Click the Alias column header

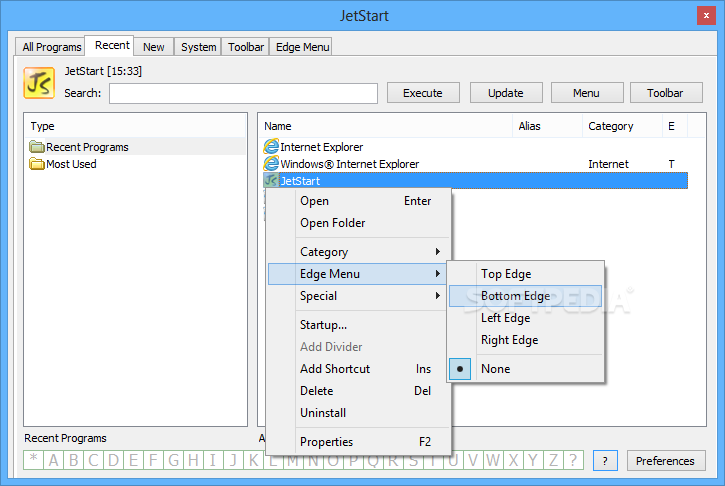click(547, 126)
